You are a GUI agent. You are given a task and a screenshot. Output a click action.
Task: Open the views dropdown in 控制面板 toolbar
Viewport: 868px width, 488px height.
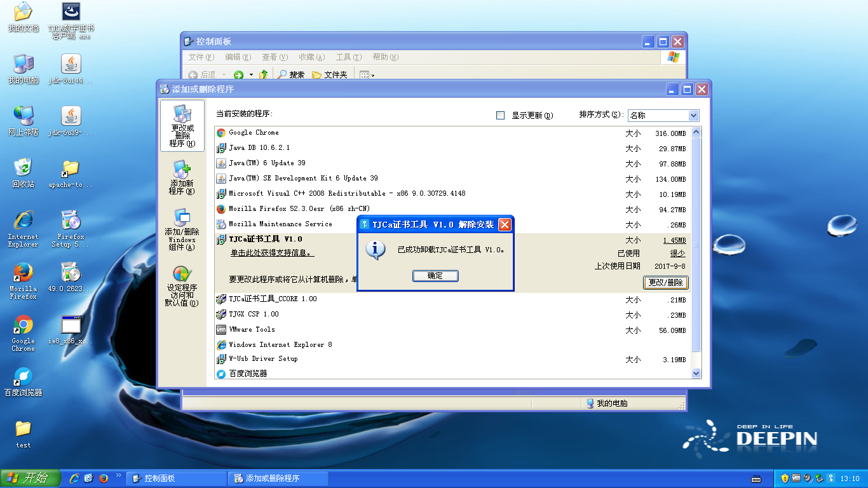pyautogui.click(x=367, y=75)
